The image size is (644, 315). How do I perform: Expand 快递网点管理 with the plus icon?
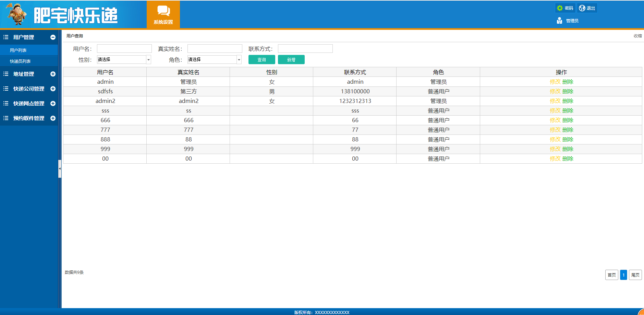coord(53,103)
